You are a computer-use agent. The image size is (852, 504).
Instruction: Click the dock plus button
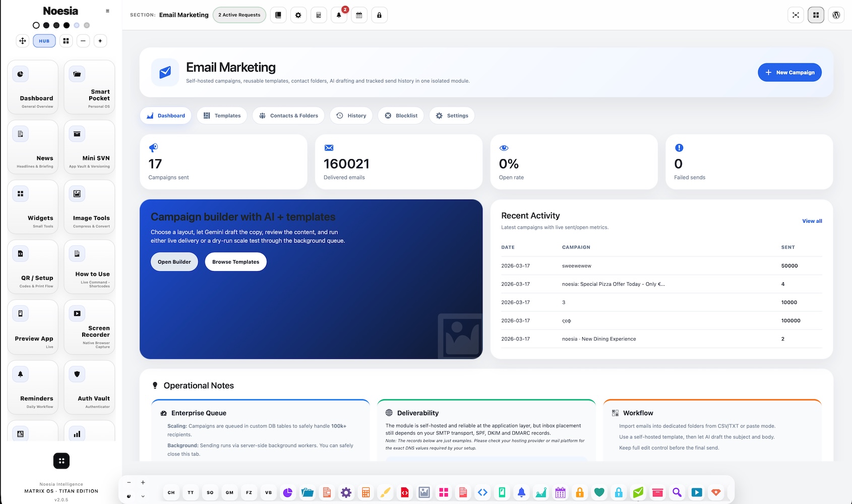tap(143, 482)
